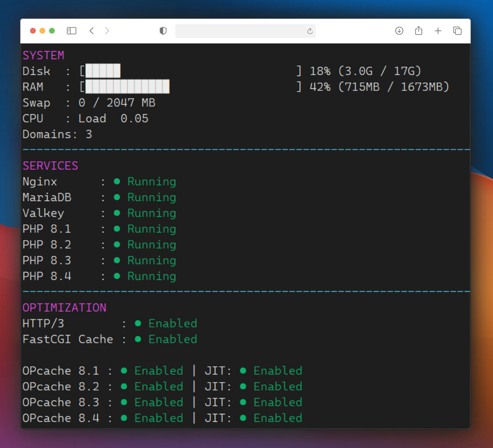The height and width of the screenshot is (448, 493).
Task: Open a new tab
Action: [x=438, y=31]
